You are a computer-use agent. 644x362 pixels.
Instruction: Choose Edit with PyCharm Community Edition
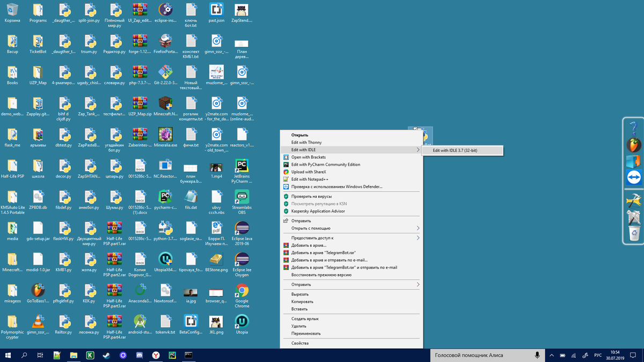pyautogui.click(x=352, y=165)
